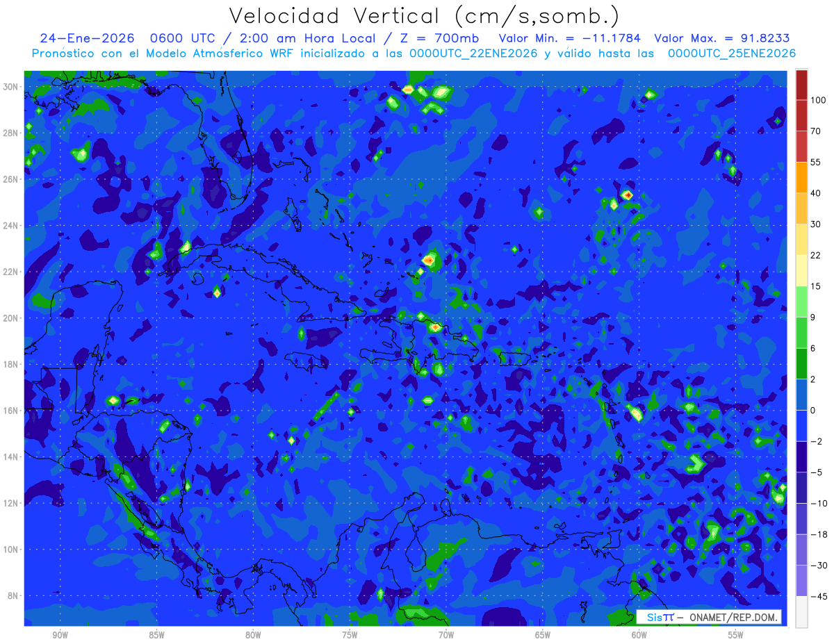Screen dimensions: 834x644
Task: Click the 'SisTT - ONAMET/REP.DOM.' credit label
Action: pos(709,617)
